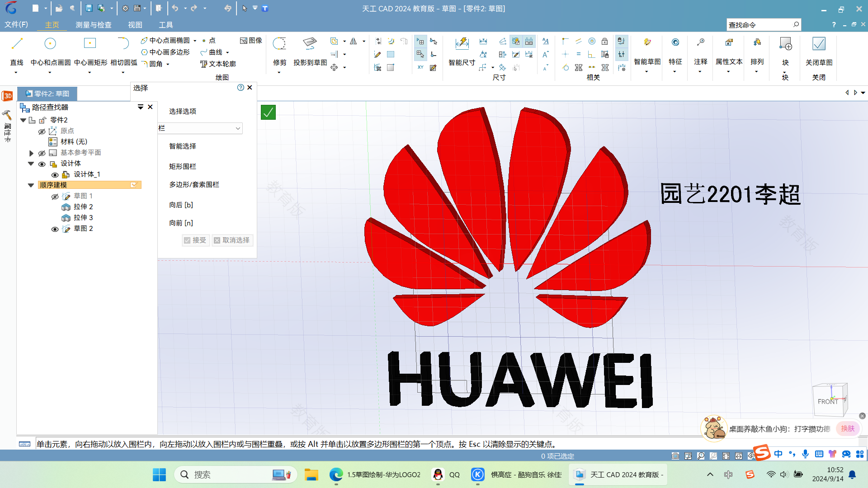Choose the 矩形围栏 option

183,166
